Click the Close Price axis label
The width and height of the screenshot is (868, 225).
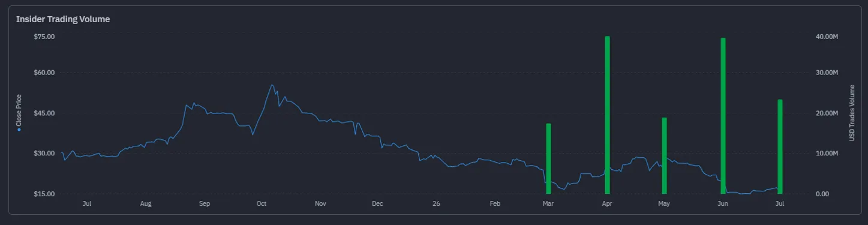19,110
